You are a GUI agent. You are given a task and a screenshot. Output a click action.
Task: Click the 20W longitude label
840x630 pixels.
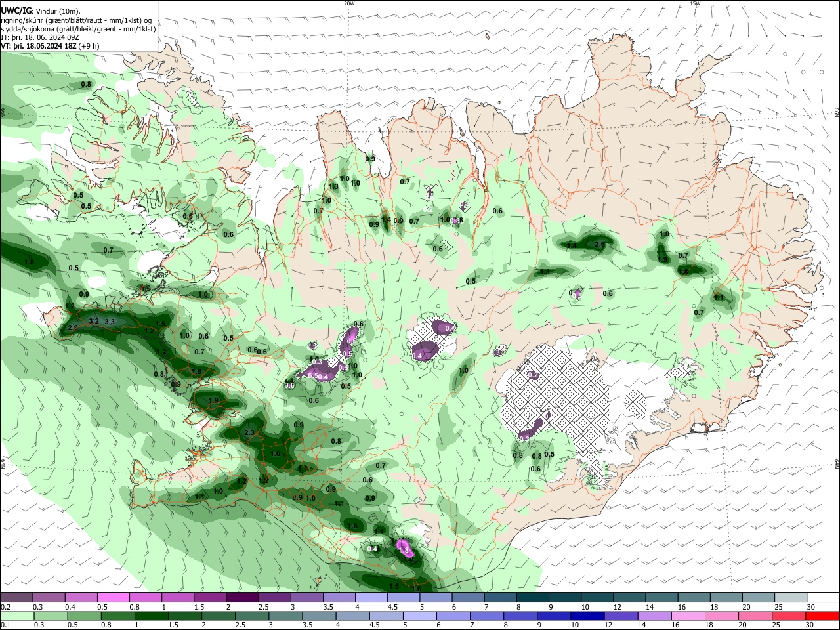coord(349,3)
